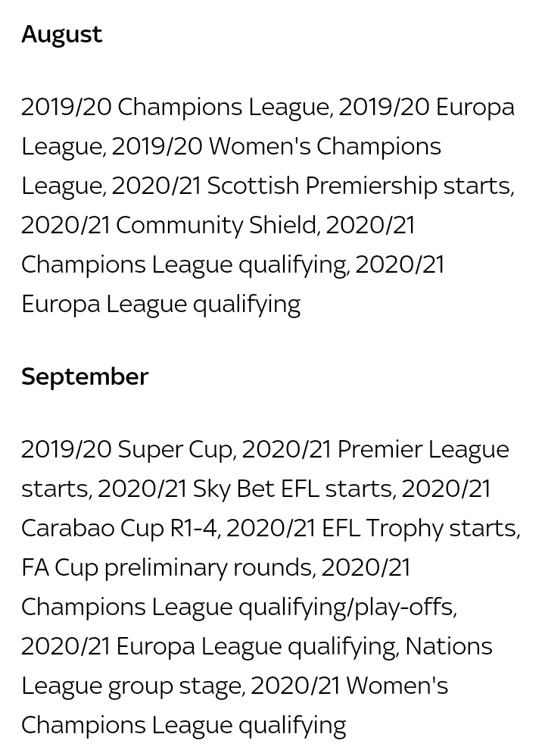
Task: Click "2020/21 Europa League qualifying" under September
Action: [208, 646]
